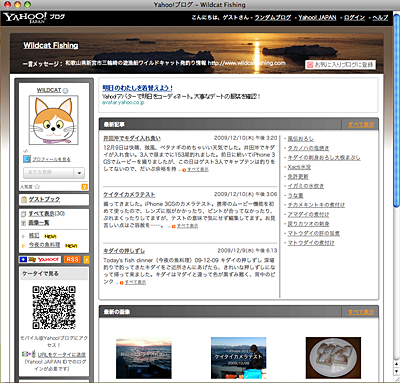
Task: Open the ケイタイカメラテスト article title
Action: pos(129,194)
